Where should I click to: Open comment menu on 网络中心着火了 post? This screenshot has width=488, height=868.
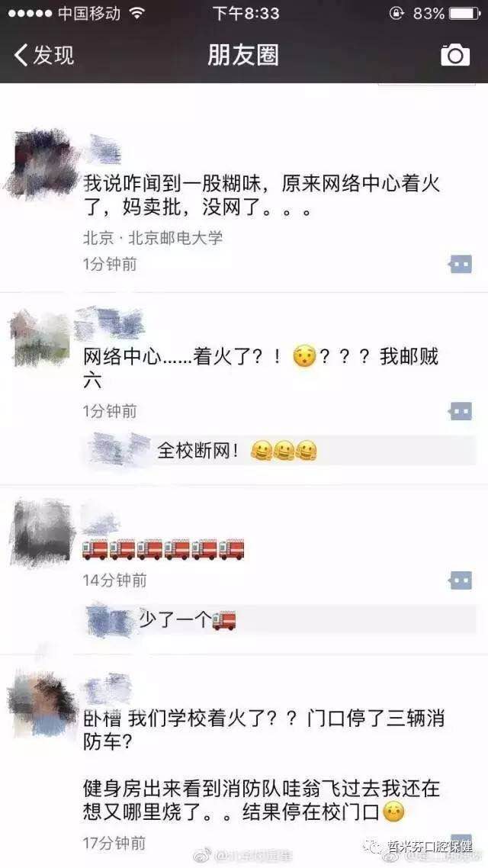click(x=461, y=411)
